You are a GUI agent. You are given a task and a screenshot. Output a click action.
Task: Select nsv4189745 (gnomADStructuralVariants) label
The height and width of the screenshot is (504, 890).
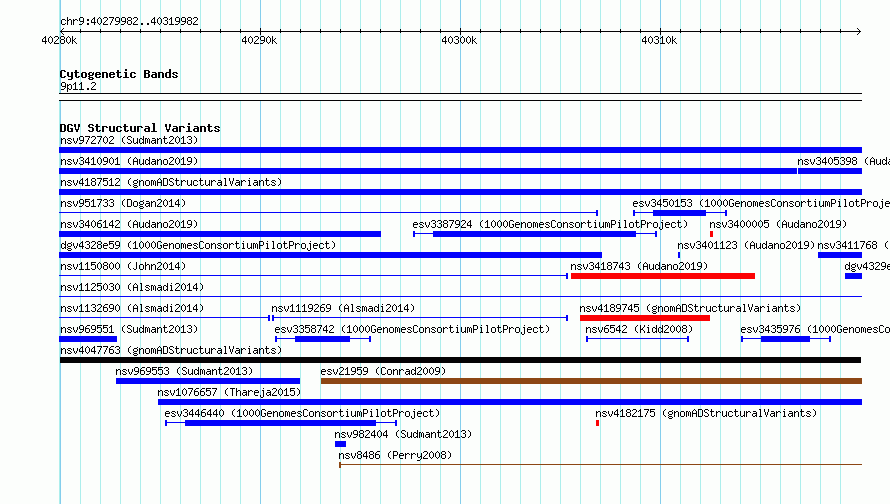click(x=690, y=308)
